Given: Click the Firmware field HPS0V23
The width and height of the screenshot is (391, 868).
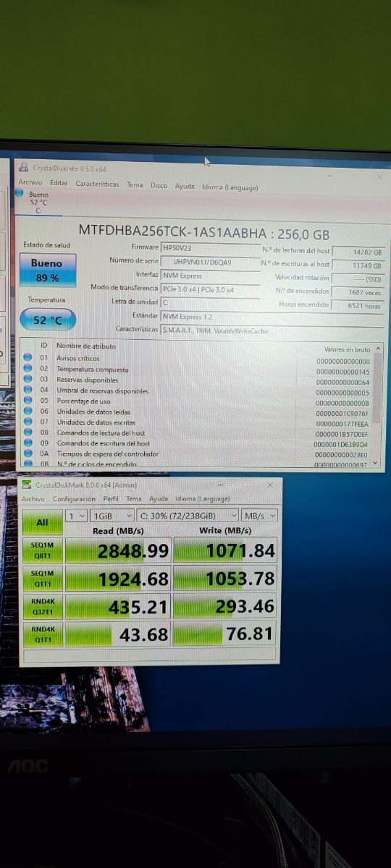Looking at the screenshot, I should pos(210,247).
